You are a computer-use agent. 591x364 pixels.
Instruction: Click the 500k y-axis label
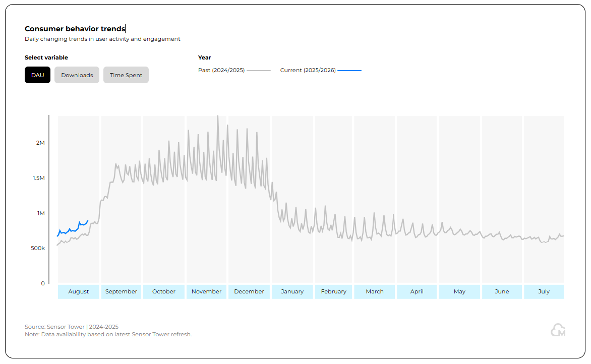point(38,248)
